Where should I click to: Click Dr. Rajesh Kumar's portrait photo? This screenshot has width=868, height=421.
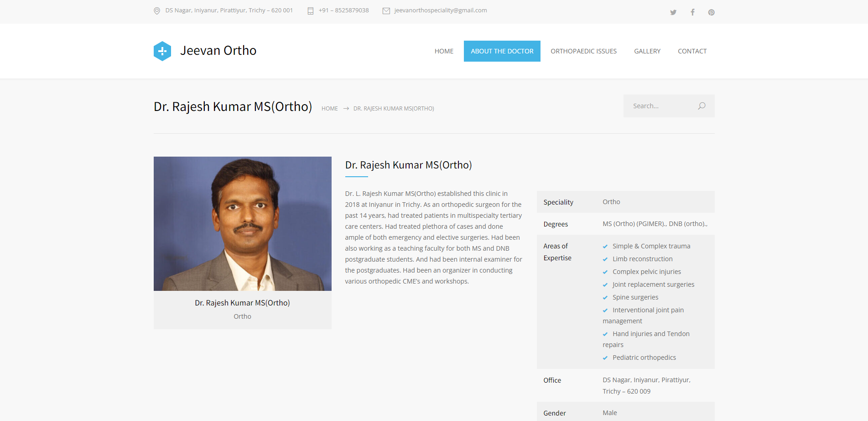point(242,224)
